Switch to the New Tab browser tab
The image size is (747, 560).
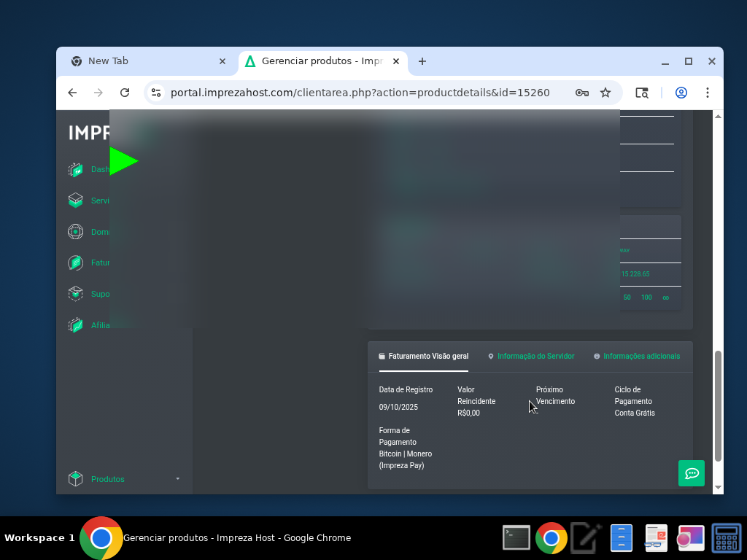[147, 61]
